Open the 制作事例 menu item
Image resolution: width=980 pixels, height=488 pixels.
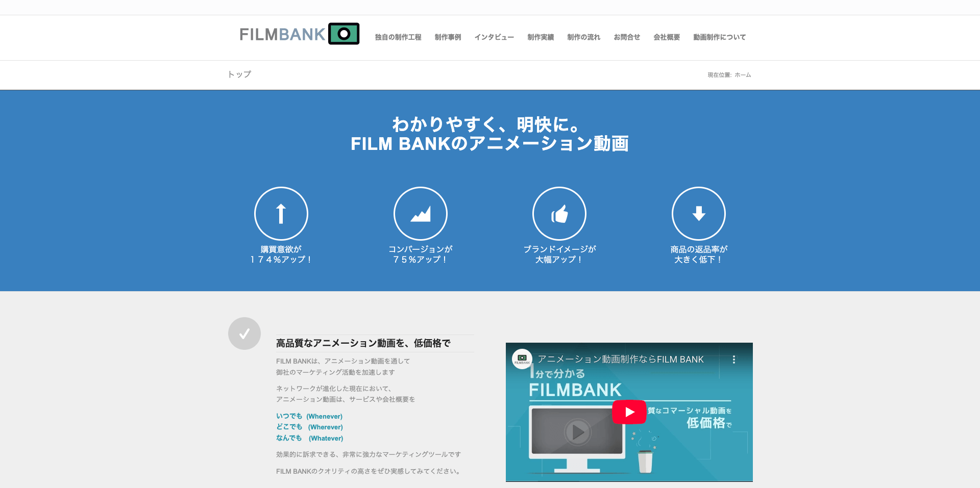pyautogui.click(x=448, y=37)
